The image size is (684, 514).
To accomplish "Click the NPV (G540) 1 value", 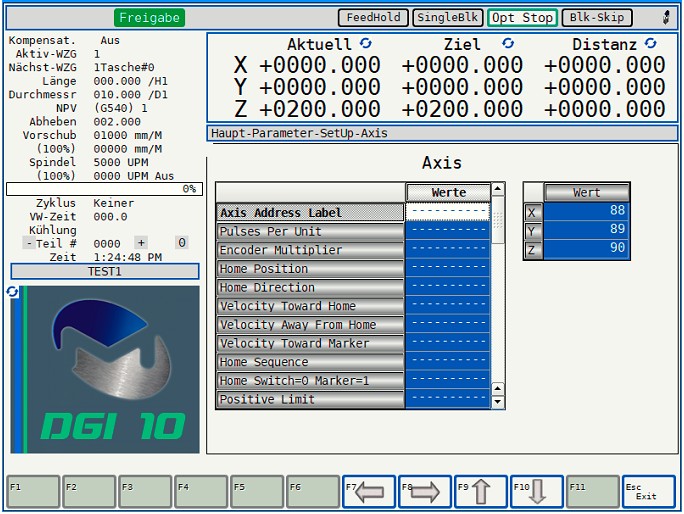I will point(121,108).
